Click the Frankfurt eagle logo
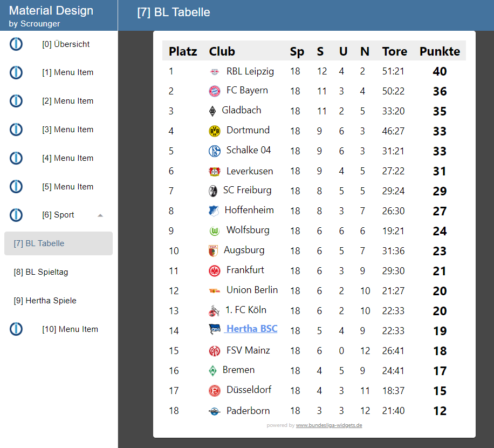Viewport: 494px width, 448px height. [x=215, y=270]
